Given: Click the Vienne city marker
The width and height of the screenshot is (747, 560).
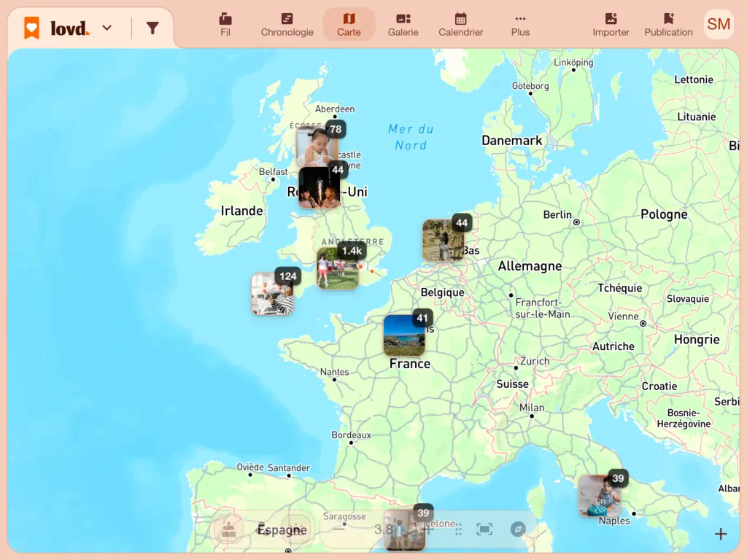Looking at the screenshot, I should click(643, 323).
